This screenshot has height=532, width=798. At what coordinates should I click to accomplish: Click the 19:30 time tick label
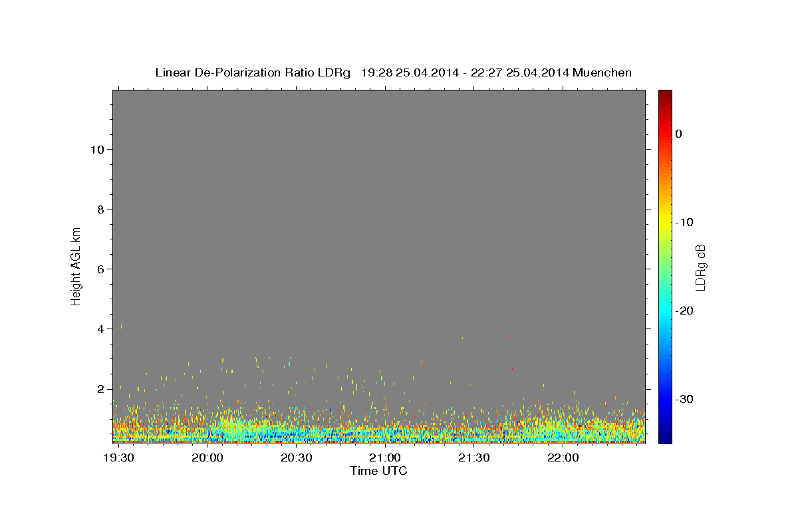click(119, 458)
